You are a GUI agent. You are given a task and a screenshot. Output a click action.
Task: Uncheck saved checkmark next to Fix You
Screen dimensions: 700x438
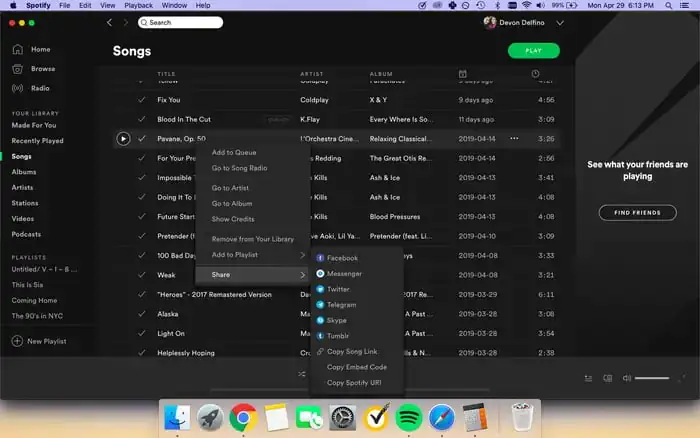pos(142,100)
